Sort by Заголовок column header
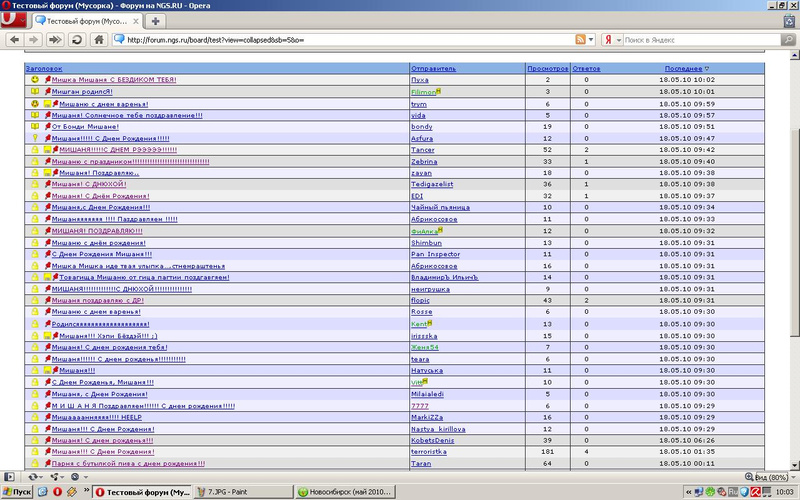Viewport: 800px width, 500px height. (x=44, y=68)
